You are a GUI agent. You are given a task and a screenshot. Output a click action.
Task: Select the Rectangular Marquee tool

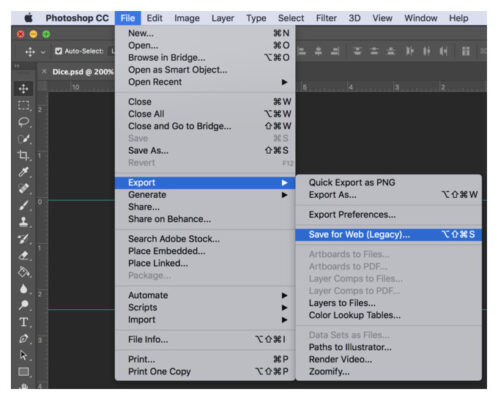coord(23,106)
